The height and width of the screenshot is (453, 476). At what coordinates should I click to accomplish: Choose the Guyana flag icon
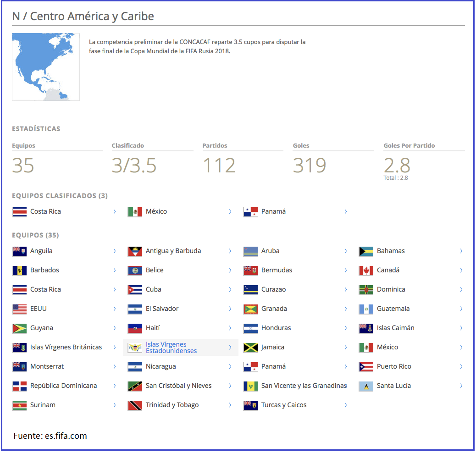[19, 328]
